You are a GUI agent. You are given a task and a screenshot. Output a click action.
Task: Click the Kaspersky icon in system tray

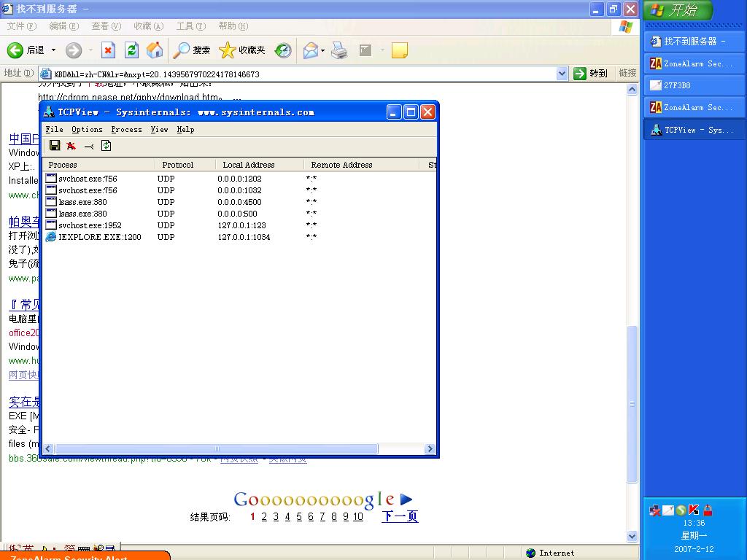point(694,510)
